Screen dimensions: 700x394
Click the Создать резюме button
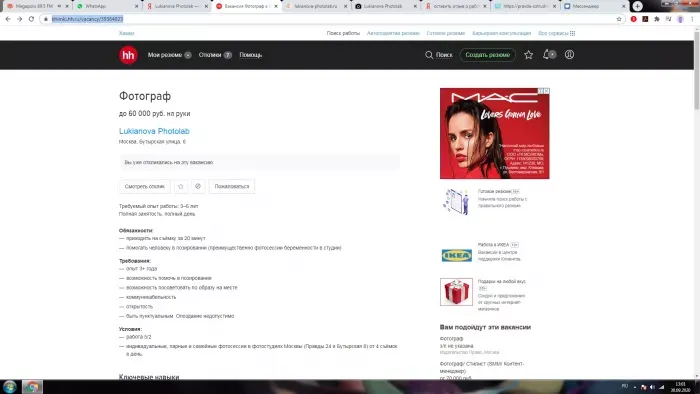pos(488,55)
